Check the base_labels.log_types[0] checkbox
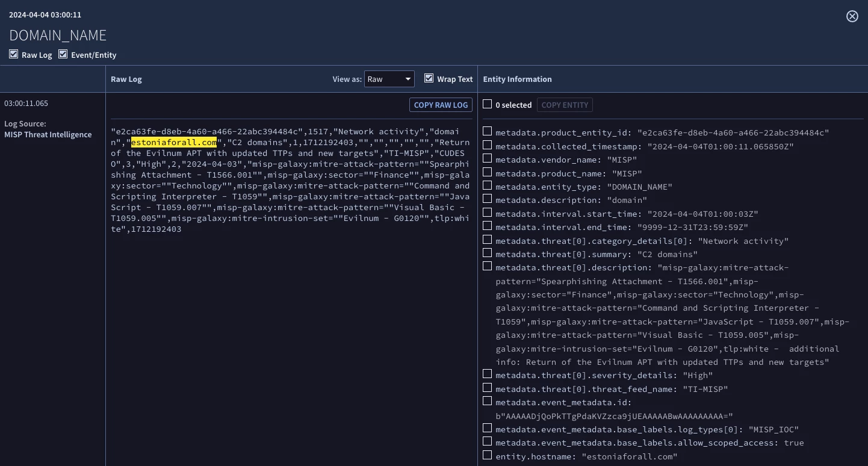Image resolution: width=868 pixels, height=466 pixels. pyautogui.click(x=488, y=428)
